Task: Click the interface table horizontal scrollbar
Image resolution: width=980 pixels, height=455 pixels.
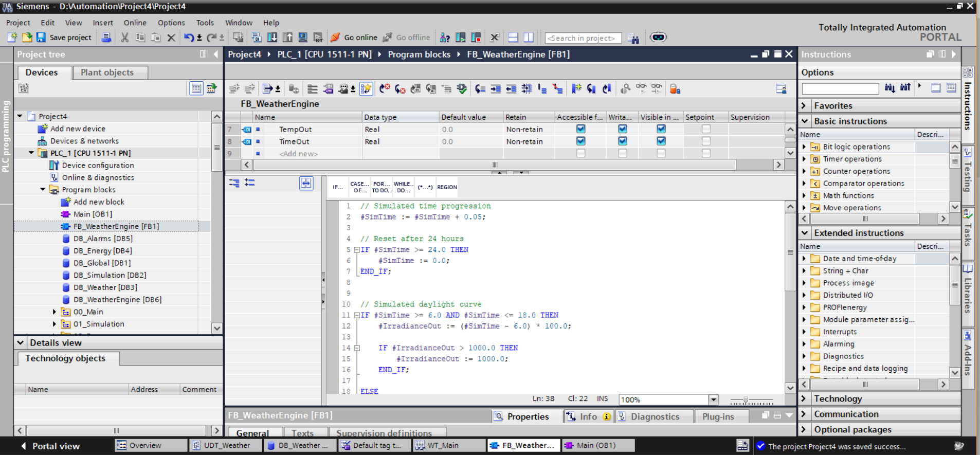Action: tap(495, 165)
